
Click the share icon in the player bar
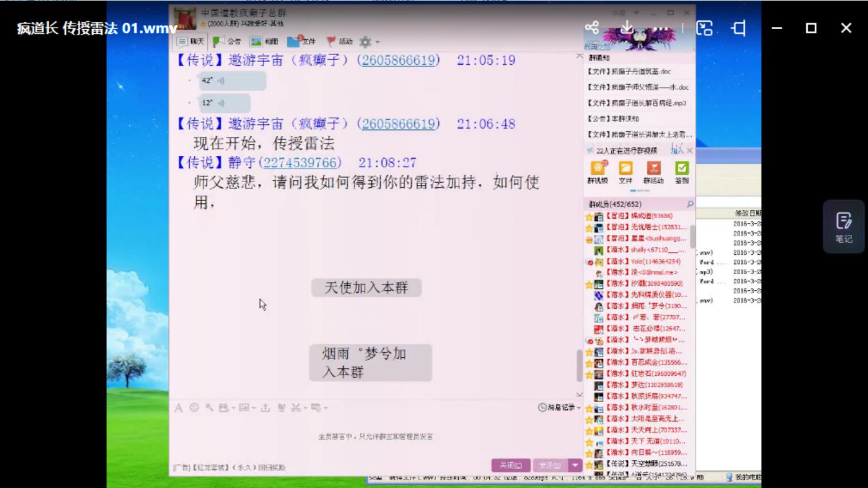coord(592,27)
